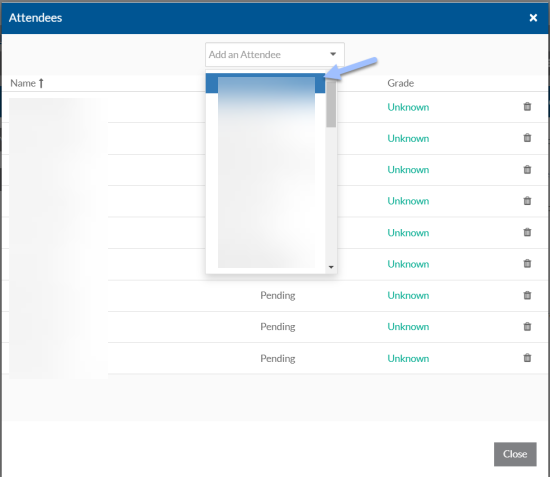Click trash icon in fourth attendee row

(527, 201)
